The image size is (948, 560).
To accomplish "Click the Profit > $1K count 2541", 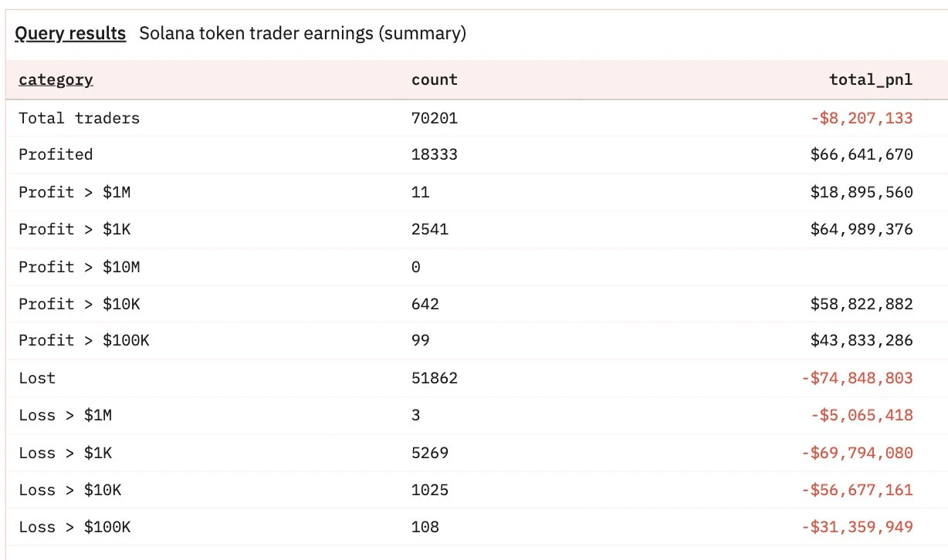I will [430, 229].
